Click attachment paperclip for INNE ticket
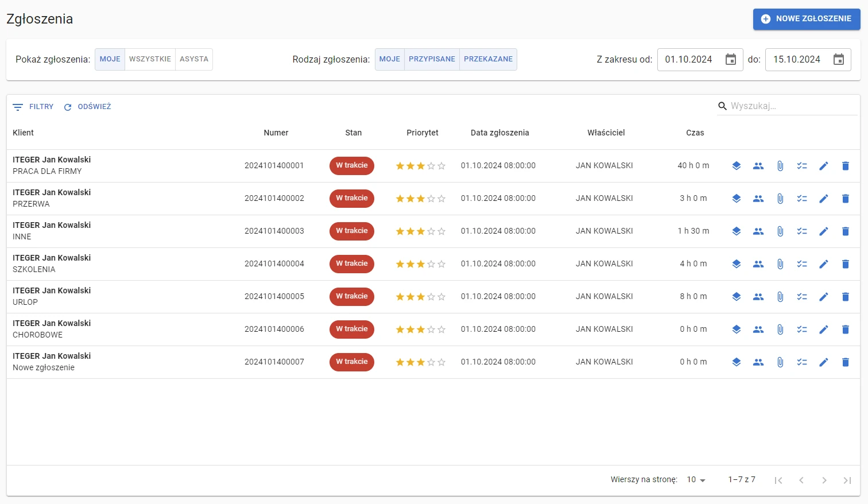This screenshot has width=868, height=504. pos(780,231)
